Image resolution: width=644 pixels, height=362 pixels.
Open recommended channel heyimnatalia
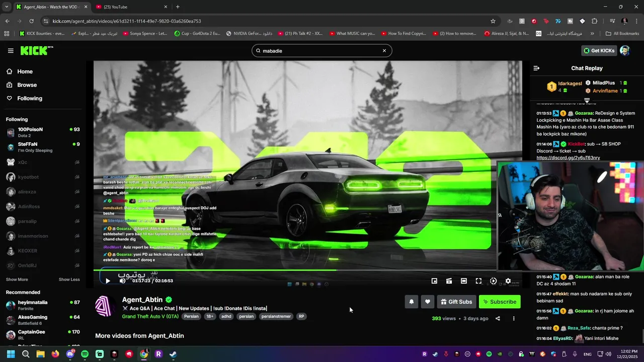(43, 305)
